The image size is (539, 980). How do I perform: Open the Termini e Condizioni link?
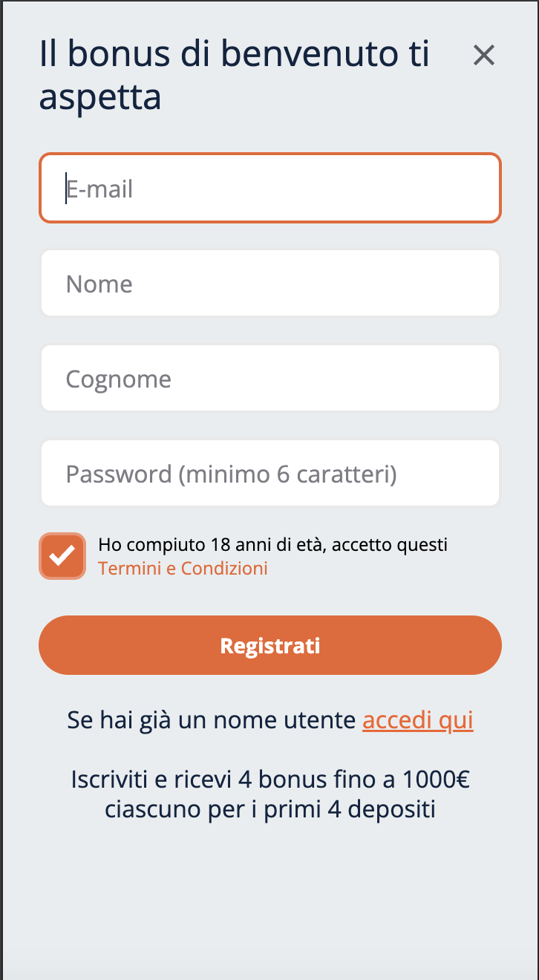point(183,569)
